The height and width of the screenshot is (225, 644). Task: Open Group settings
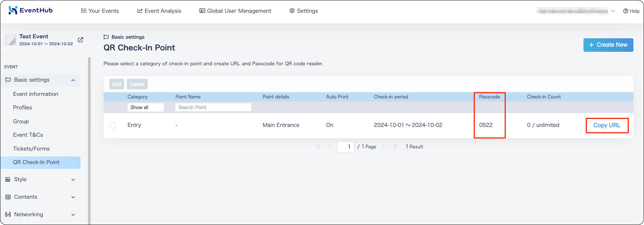(21, 121)
